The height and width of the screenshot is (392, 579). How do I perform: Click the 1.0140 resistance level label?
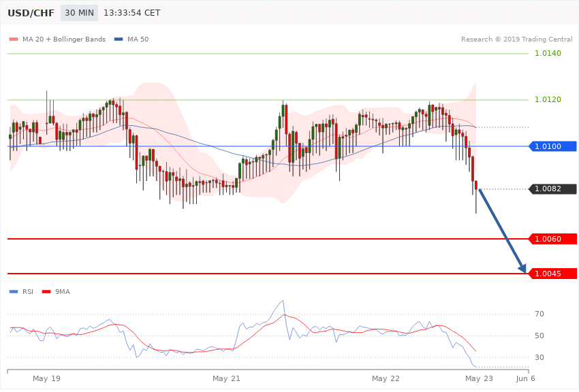(548, 54)
